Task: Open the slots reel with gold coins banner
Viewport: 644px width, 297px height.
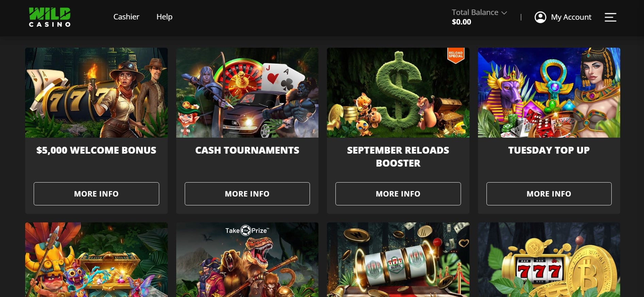Action: coord(398,260)
